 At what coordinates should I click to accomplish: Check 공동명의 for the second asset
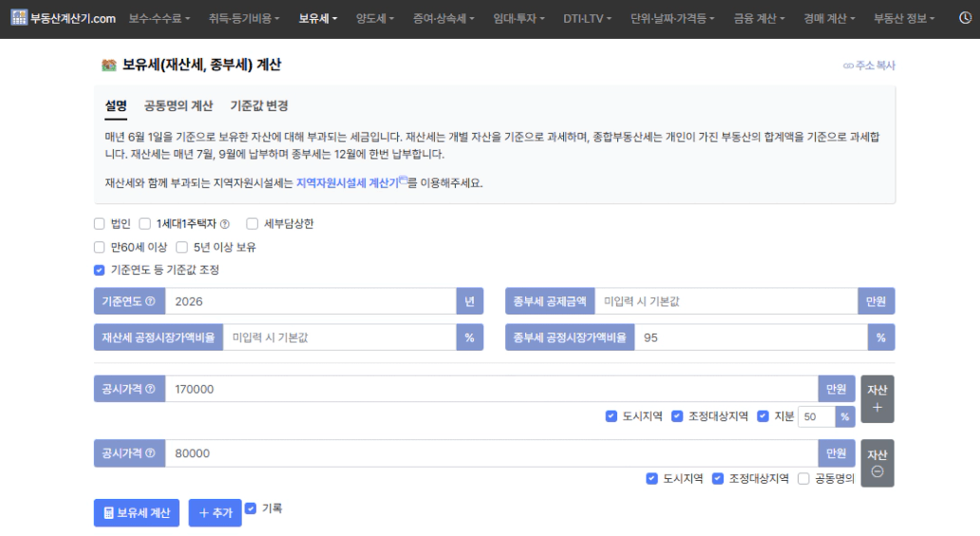tap(804, 479)
